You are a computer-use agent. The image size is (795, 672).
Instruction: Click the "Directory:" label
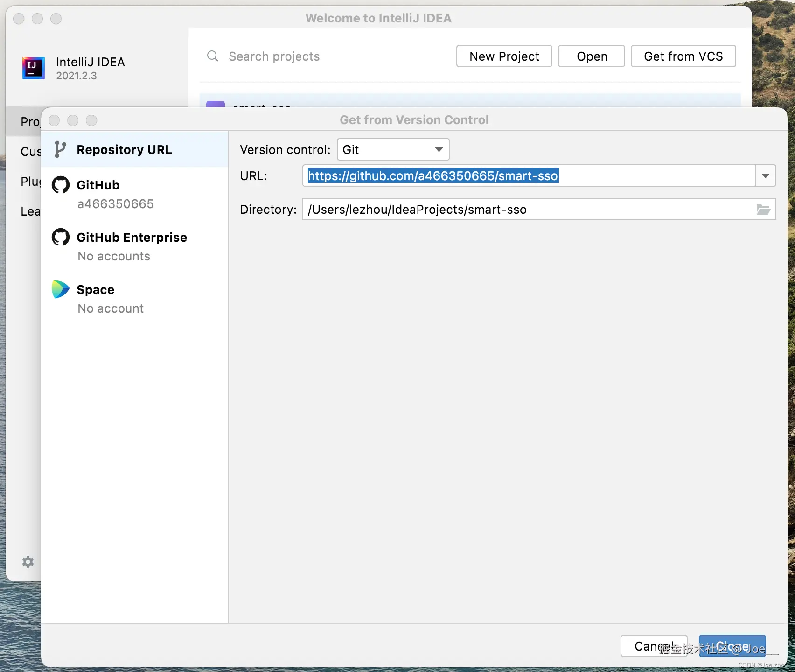pyautogui.click(x=268, y=210)
